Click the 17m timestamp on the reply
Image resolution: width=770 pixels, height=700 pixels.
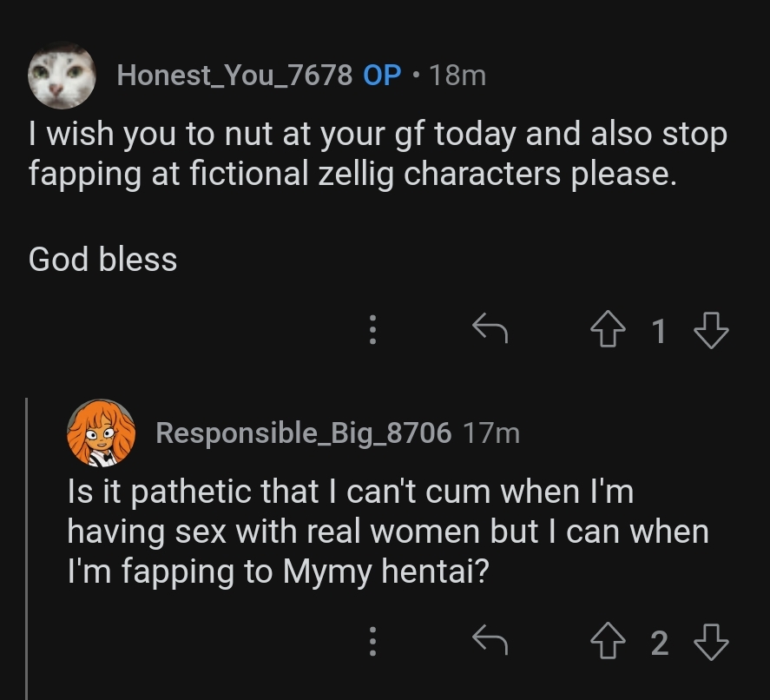491,432
